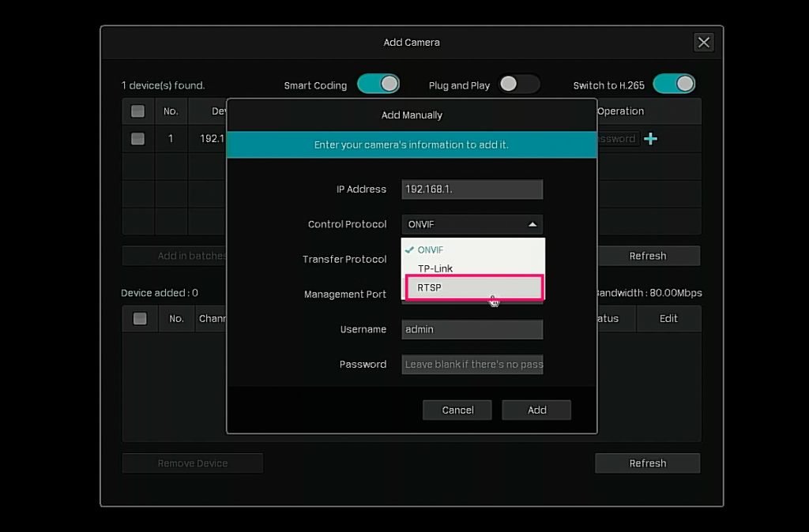Click the plus icon to add the found device
Image resolution: width=809 pixels, height=532 pixels.
pos(650,139)
